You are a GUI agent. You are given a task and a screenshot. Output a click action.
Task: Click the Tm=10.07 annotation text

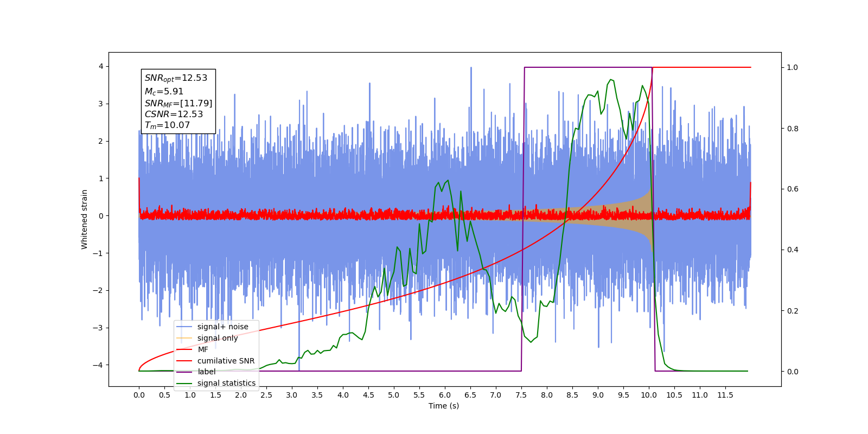point(167,125)
